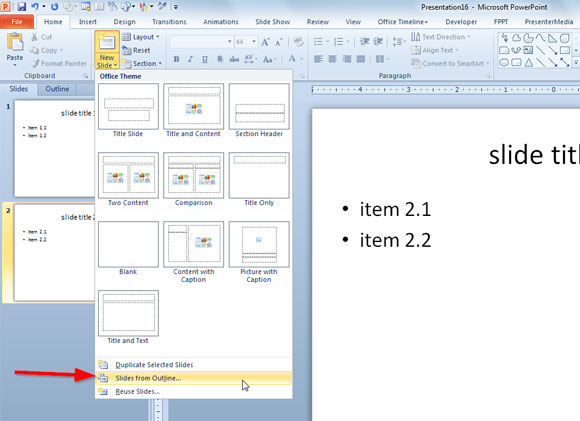Toggle Italic formatting
The height and width of the screenshot is (421, 580).
point(190,59)
